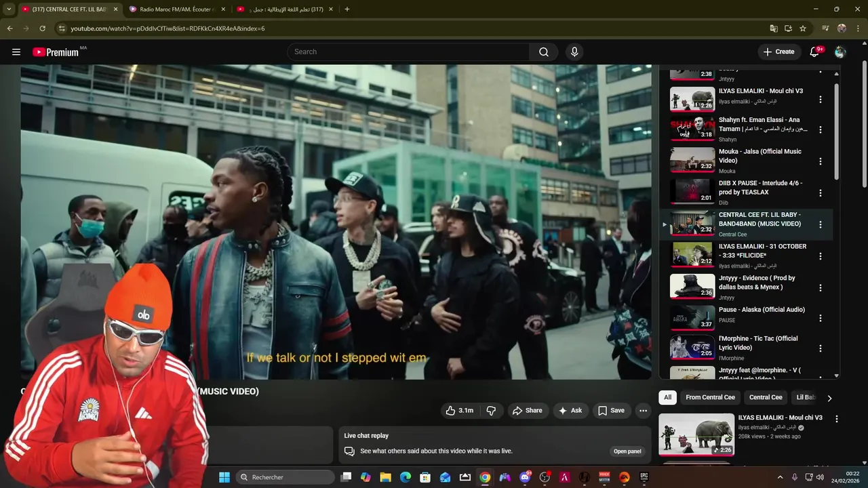This screenshot has height=488, width=868.
Task: Open the Chrome profile avatar
Action: (842, 28)
